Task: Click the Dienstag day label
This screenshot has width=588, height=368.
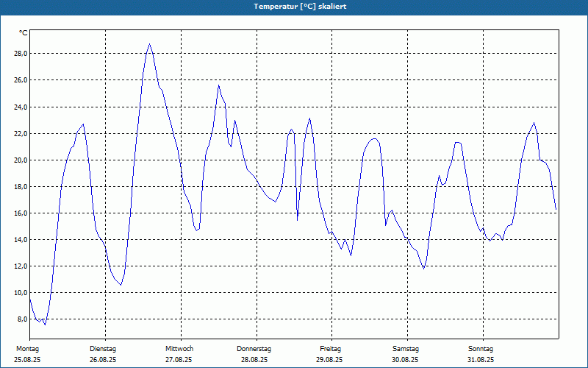Action: point(103,349)
